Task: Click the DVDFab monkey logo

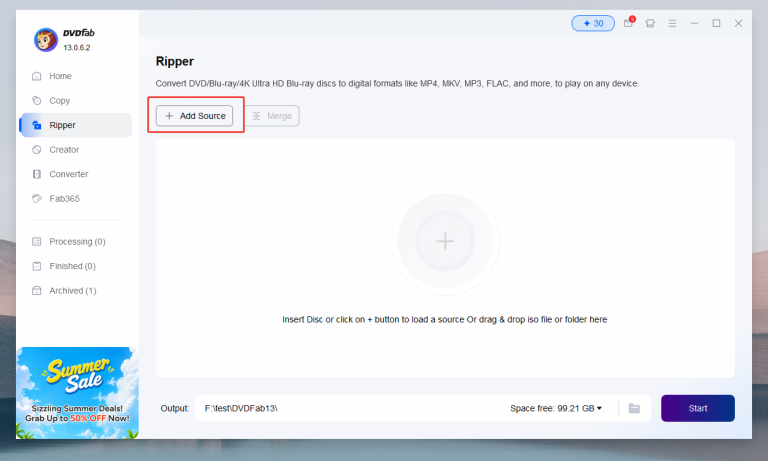Action: click(46, 40)
